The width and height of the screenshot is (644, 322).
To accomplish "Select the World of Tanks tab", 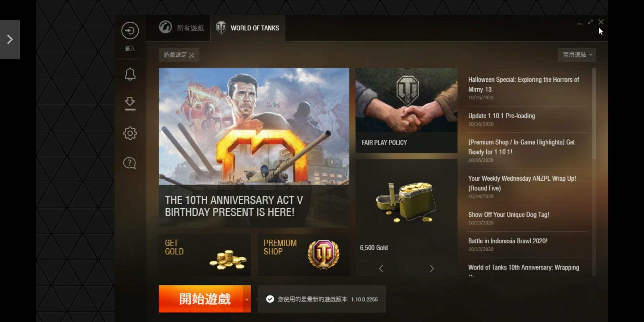I will (248, 28).
